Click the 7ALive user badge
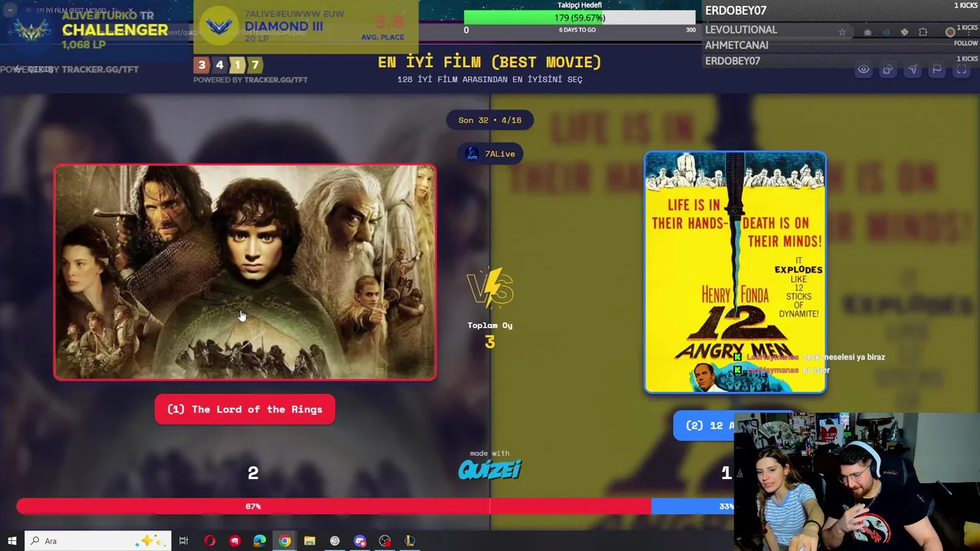Screen dimensions: 980x551 (490, 154)
